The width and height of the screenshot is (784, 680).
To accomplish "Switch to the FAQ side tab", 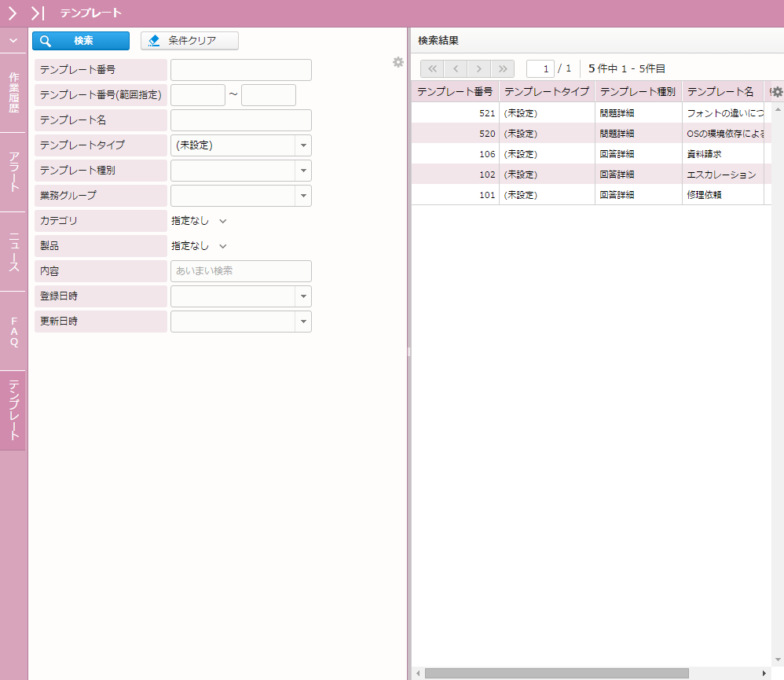I will [x=13, y=331].
